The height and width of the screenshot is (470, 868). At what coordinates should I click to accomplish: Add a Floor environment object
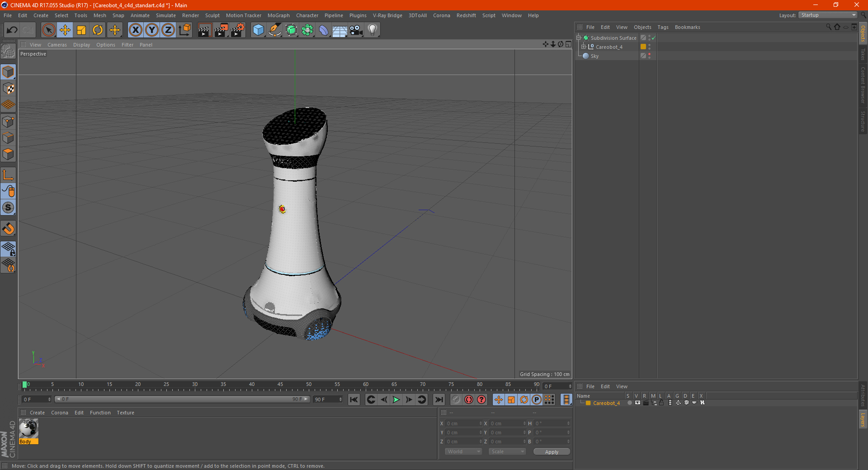(x=340, y=30)
